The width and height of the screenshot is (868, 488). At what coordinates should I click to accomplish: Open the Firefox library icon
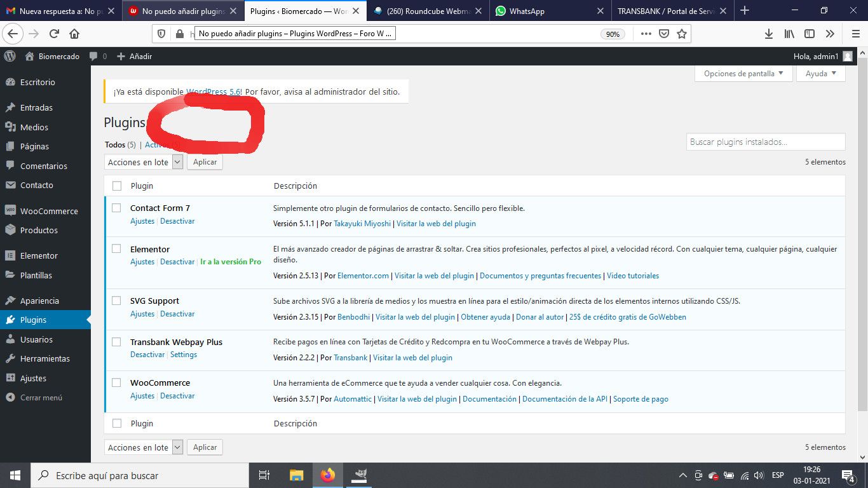pos(789,34)
